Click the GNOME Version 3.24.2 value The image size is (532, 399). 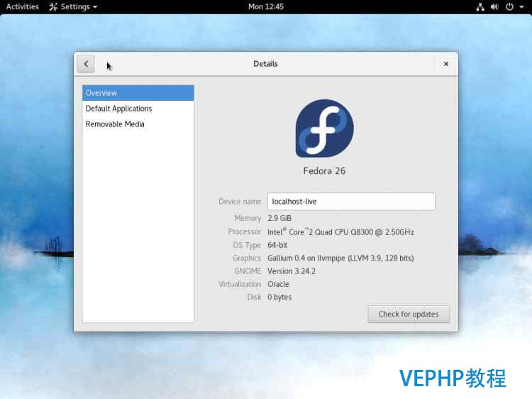pos(292,271)
